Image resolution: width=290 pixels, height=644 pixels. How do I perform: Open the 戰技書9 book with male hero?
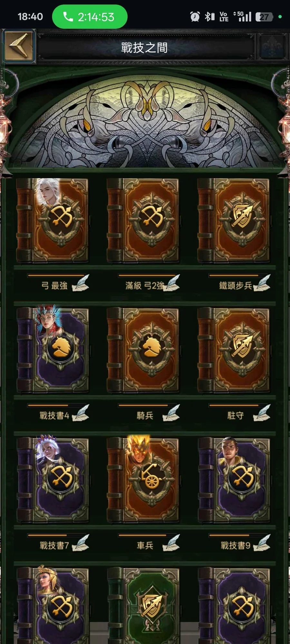pyautogui.click(x=234, y=480)
